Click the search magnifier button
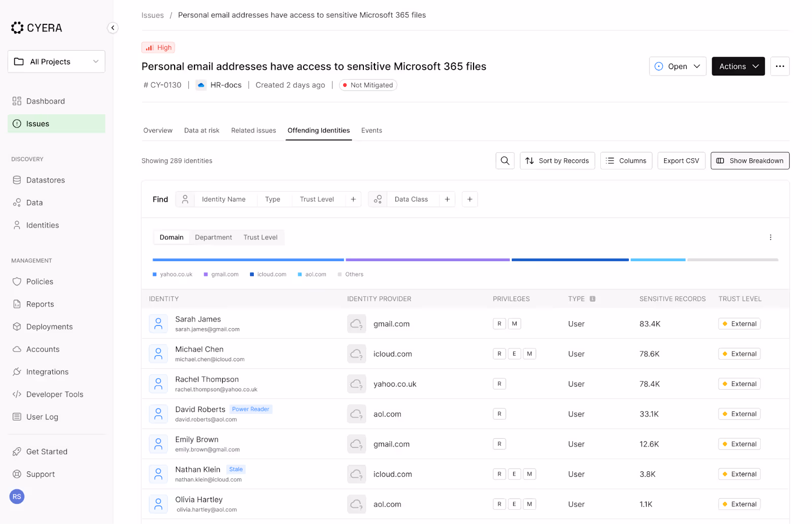This screenshot has width=812, height=524. click(x=505, y=161)
